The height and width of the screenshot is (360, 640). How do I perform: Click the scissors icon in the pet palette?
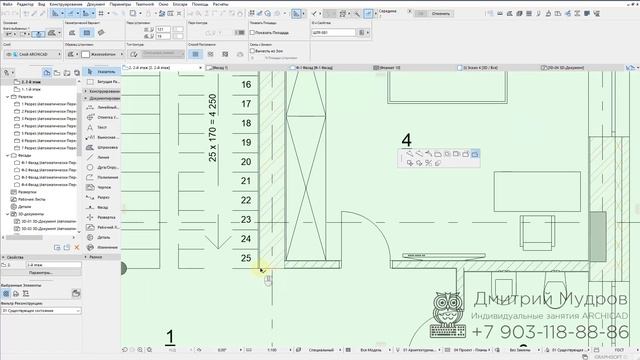pyautogui.click(x=428, y=163)
